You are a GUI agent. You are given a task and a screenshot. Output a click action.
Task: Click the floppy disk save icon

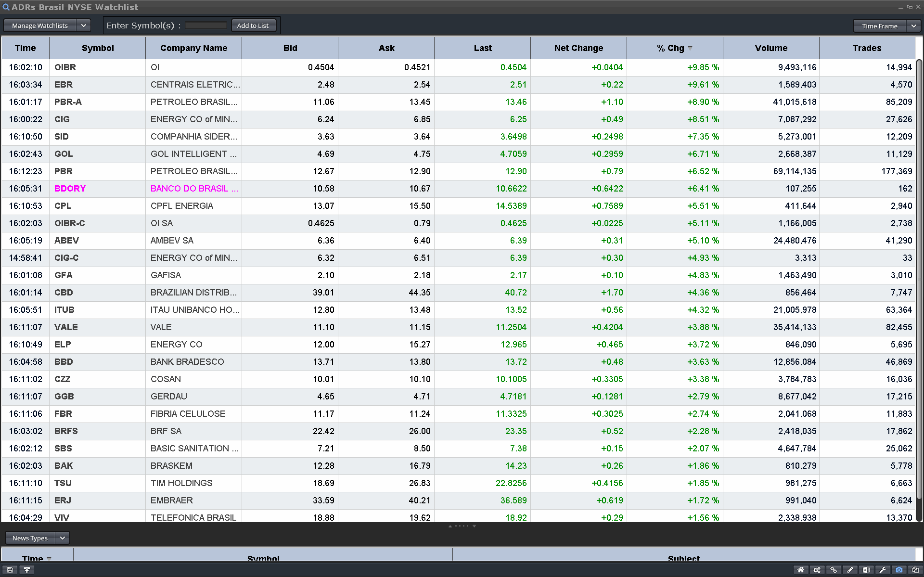coord(10,570)
